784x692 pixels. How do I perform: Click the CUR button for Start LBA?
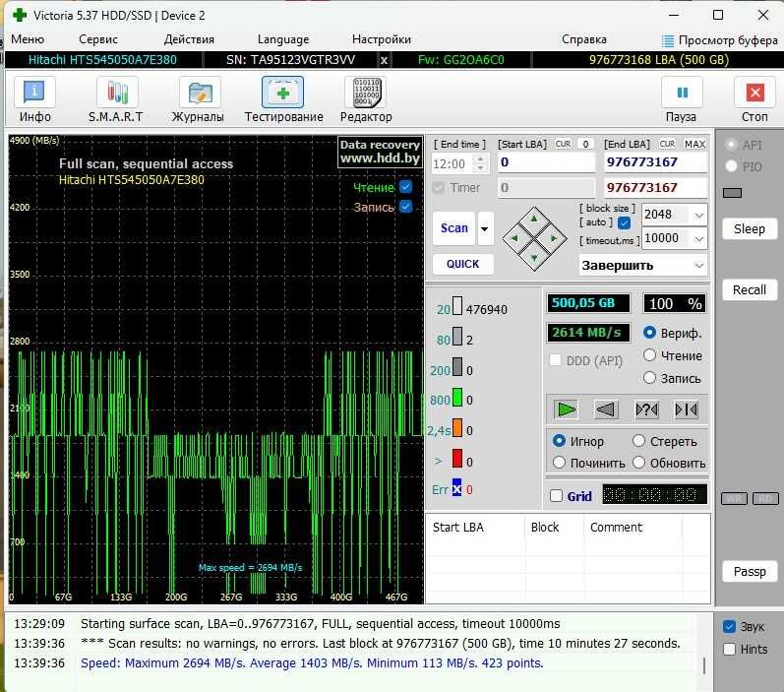coord(563,144)
